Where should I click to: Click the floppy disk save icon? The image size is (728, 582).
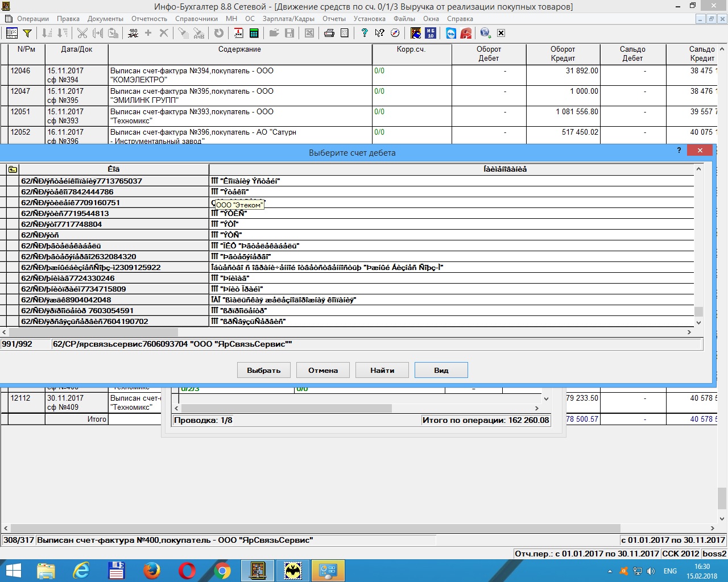coord(289,33)
